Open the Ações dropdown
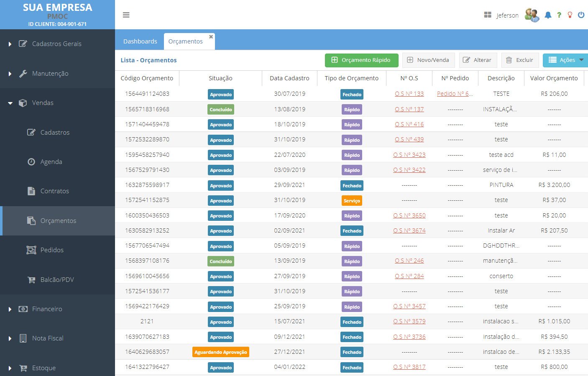Screen dimensions: 588x376 pos(566,60)
